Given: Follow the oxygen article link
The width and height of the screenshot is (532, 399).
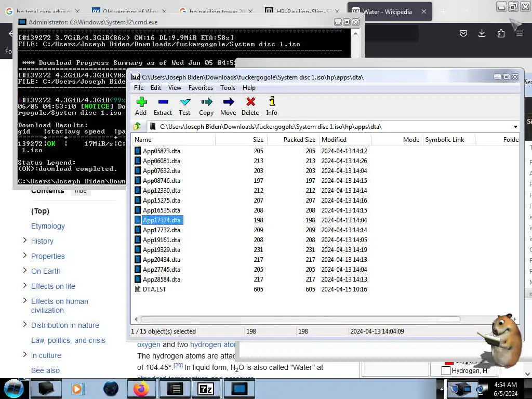Looking at the screenshot, I should click(x=149, y=345).
